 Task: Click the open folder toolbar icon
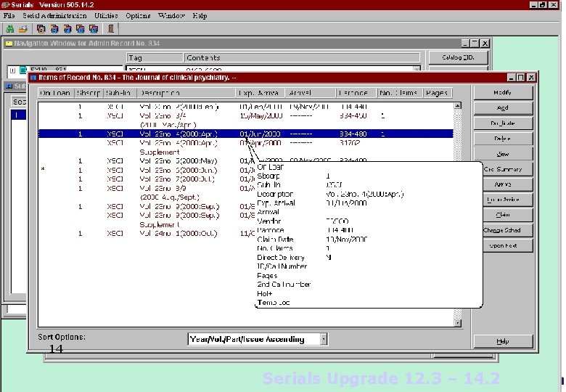coord(23,29)
